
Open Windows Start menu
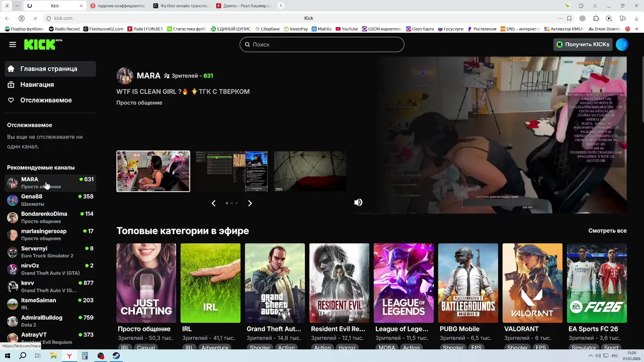click(x=8, y=355)
